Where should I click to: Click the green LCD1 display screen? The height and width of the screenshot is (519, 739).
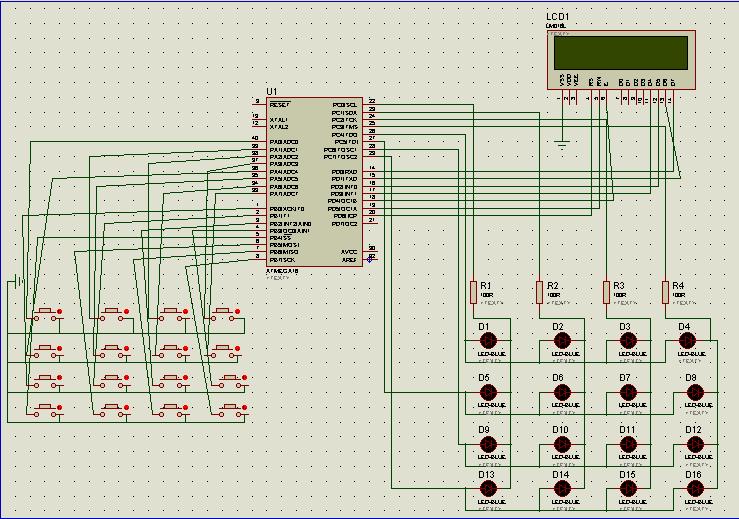click(621, 53)
